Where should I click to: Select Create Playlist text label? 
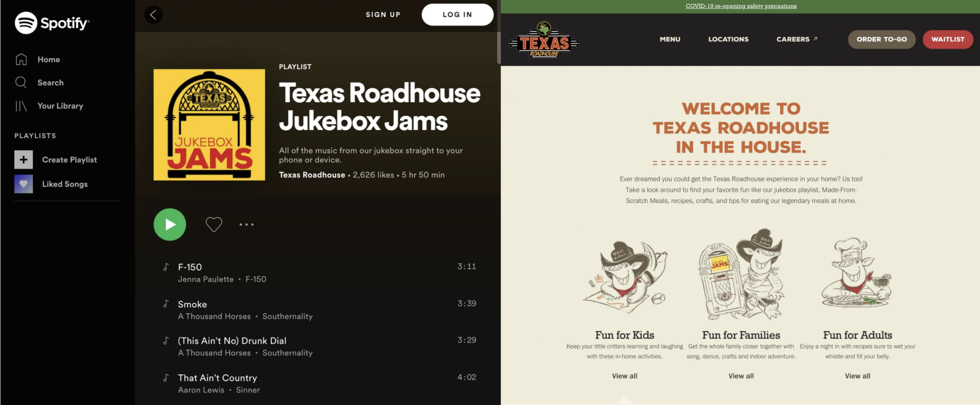tap(69, 159)
